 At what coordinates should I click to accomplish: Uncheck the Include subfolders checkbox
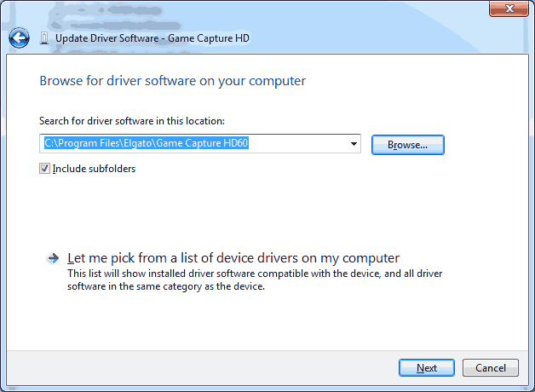pos(44,169)
